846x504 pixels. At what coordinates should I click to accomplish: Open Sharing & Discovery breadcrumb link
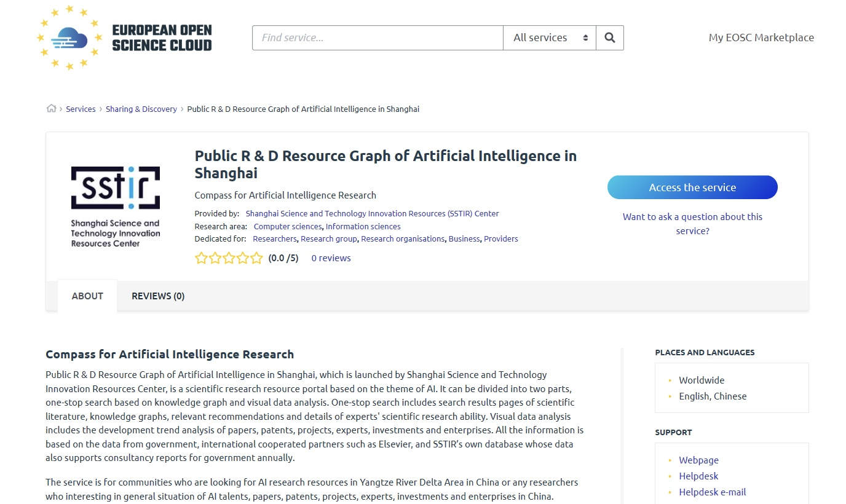[x=141, y=109]
